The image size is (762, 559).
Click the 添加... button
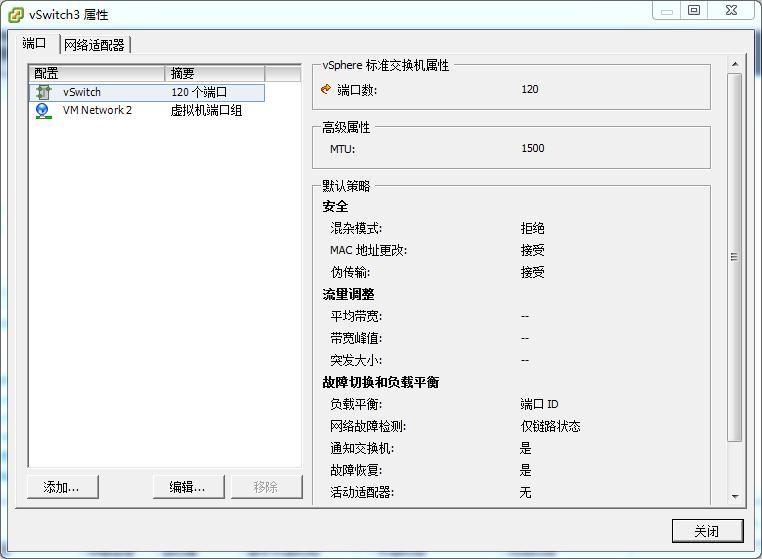[63, 487]
